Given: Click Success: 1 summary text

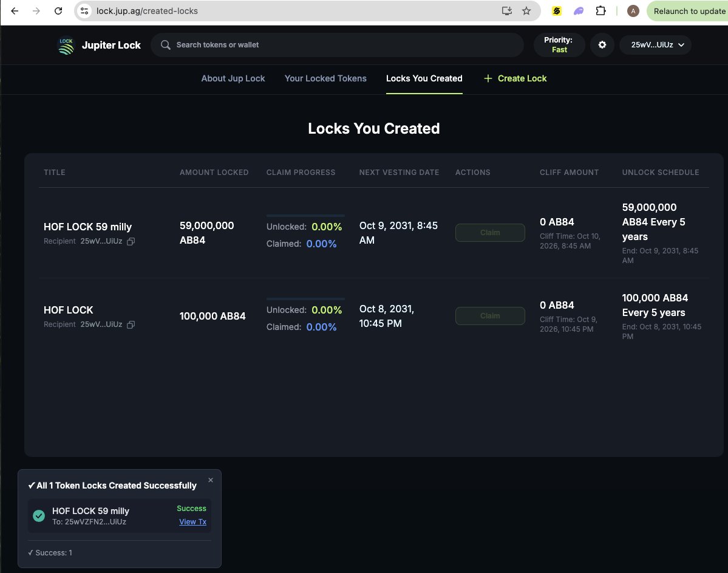Looking at the screenshot, I should pyautogui.click(x=50, y=552).
